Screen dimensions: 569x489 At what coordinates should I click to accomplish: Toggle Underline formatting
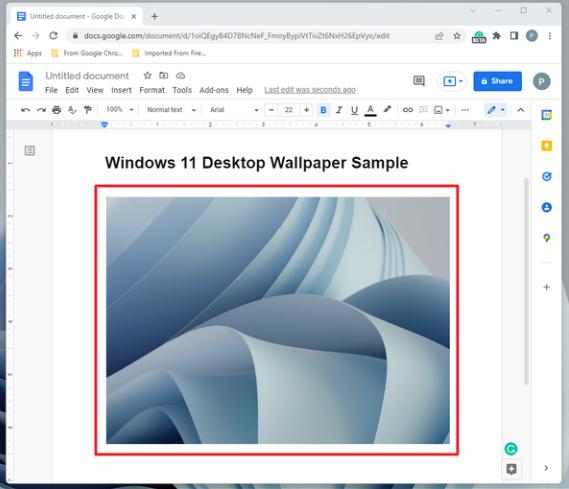tap(355, 110)
